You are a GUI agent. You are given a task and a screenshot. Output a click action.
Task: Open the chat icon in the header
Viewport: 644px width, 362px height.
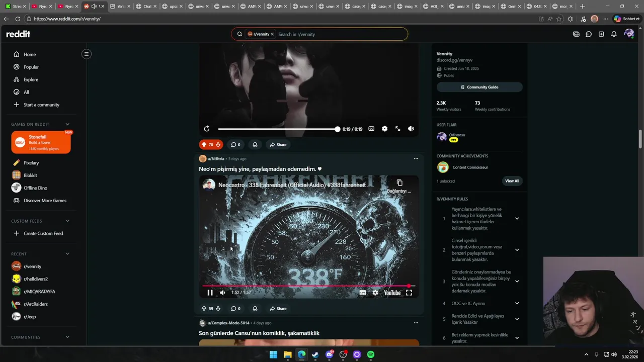[589, 34]
